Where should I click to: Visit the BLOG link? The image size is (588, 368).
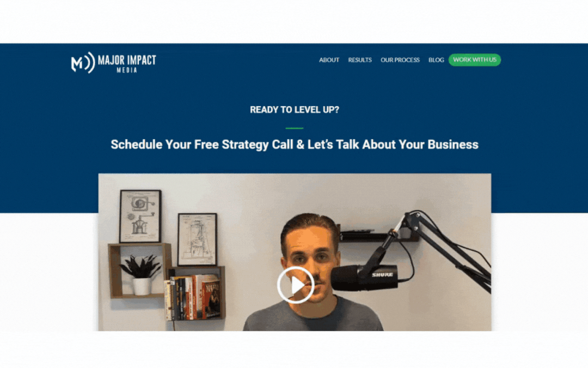coord(436,60)
